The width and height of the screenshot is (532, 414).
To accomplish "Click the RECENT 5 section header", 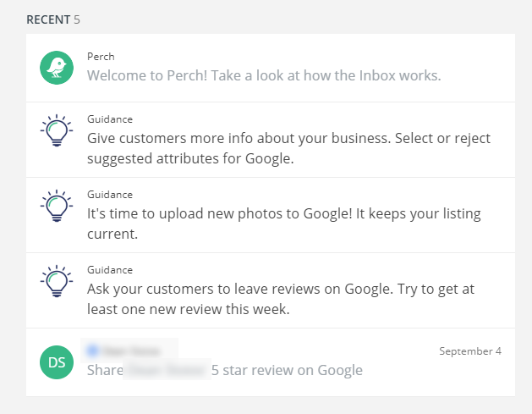I will 53,19.
